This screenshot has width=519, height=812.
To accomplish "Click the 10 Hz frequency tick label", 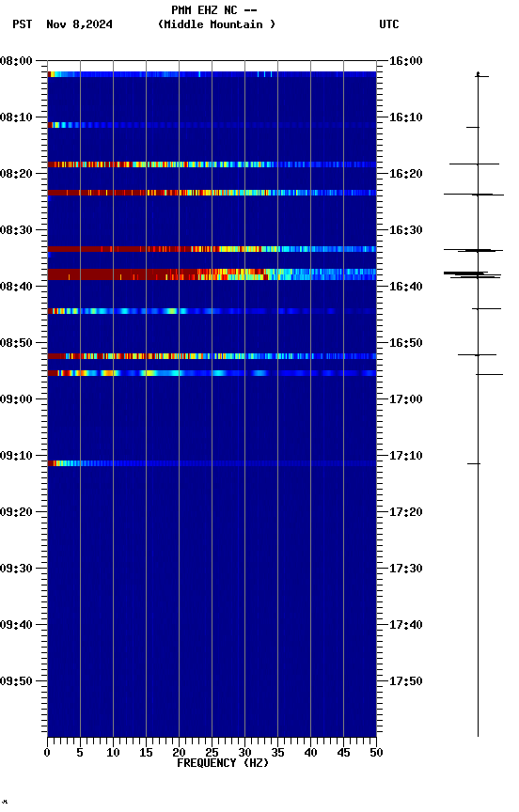I will [113, 753].
